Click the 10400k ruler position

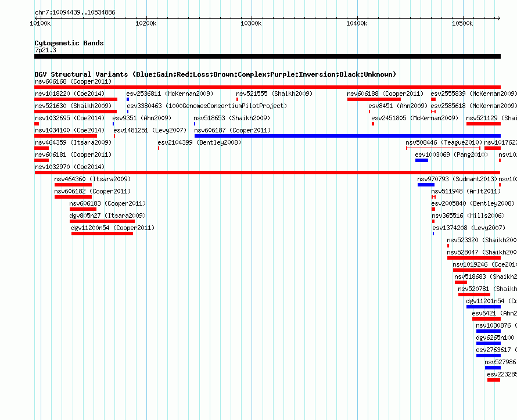click(357, 23)
